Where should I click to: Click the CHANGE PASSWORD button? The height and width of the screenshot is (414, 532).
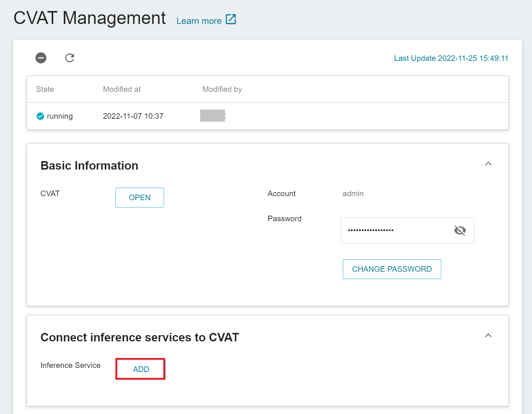click(x=392, y=269)
